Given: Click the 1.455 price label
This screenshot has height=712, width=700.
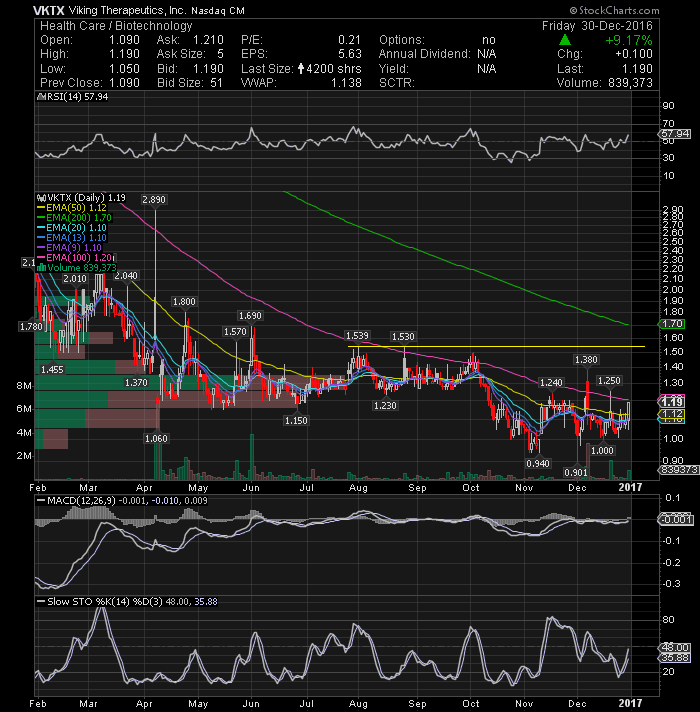Looking at the screenshot, I should (x=52, y=370).
